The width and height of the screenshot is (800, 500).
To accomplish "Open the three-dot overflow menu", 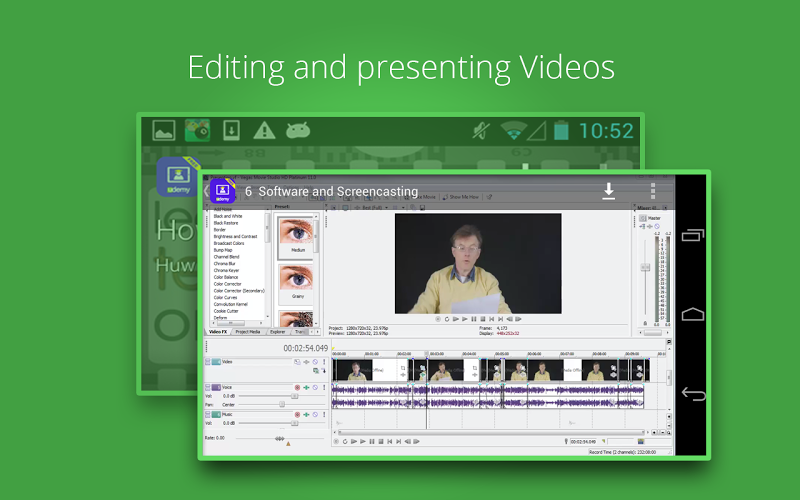I will 653,191.
